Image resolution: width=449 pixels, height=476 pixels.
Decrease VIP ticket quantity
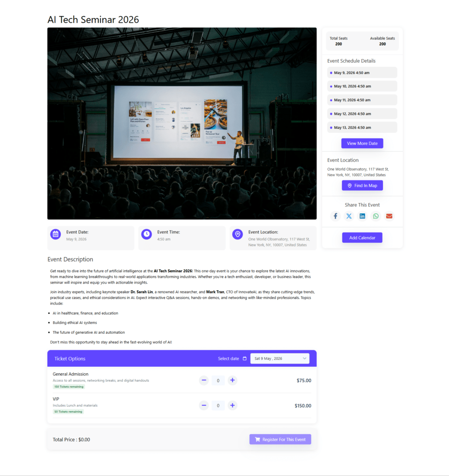204,405
